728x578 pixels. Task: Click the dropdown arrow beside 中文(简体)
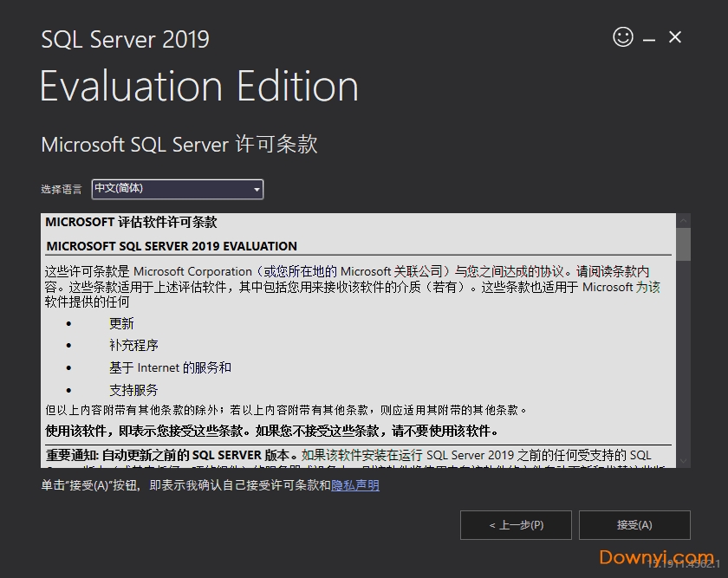coord(256,189)
